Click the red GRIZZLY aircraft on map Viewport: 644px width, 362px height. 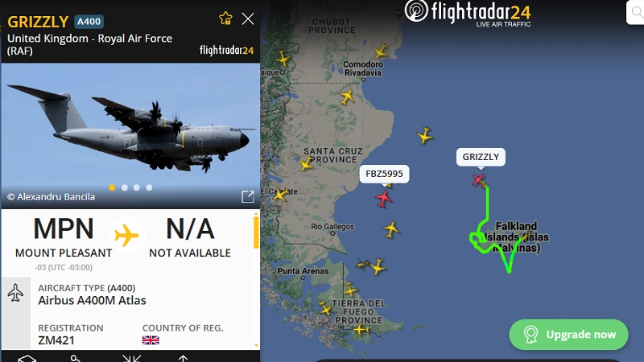478,179
